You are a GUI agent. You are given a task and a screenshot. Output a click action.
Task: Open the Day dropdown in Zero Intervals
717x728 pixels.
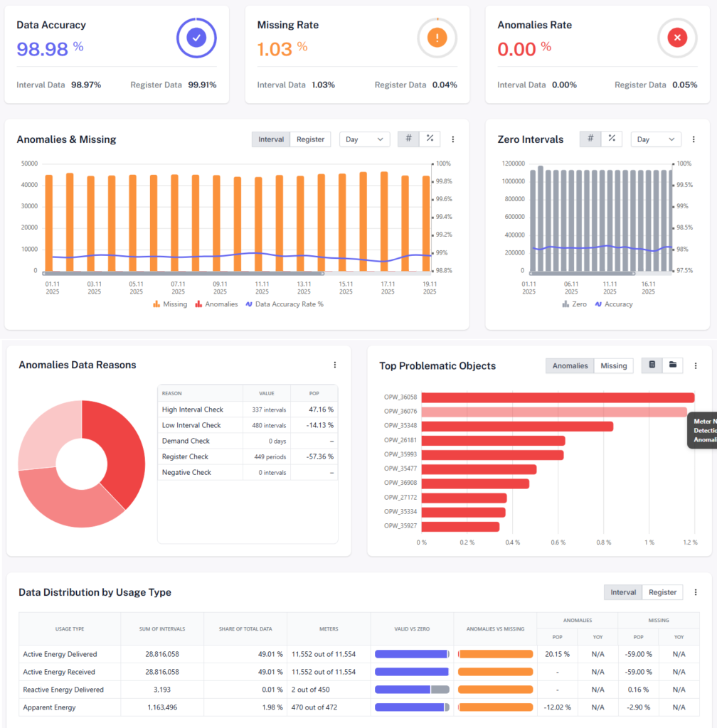click(x=656, y=139)
